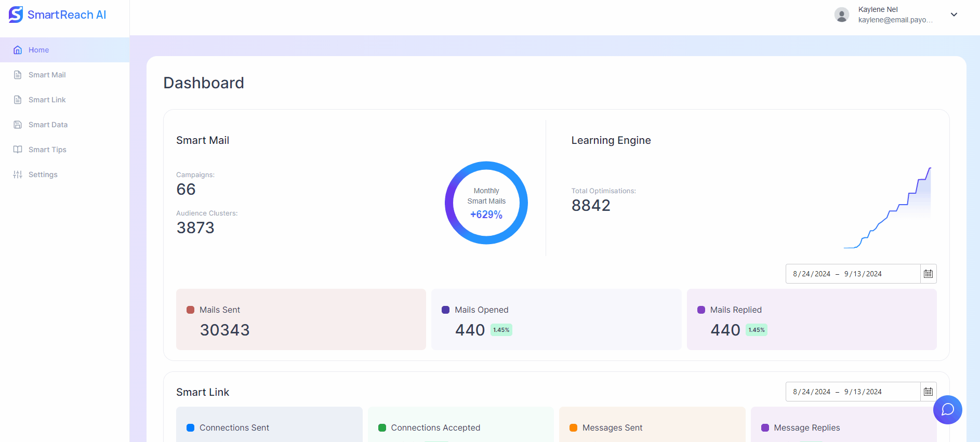Click the Messages Sent card label
Viewport: 980px width, 442px height.
click(x=613, y=427)
